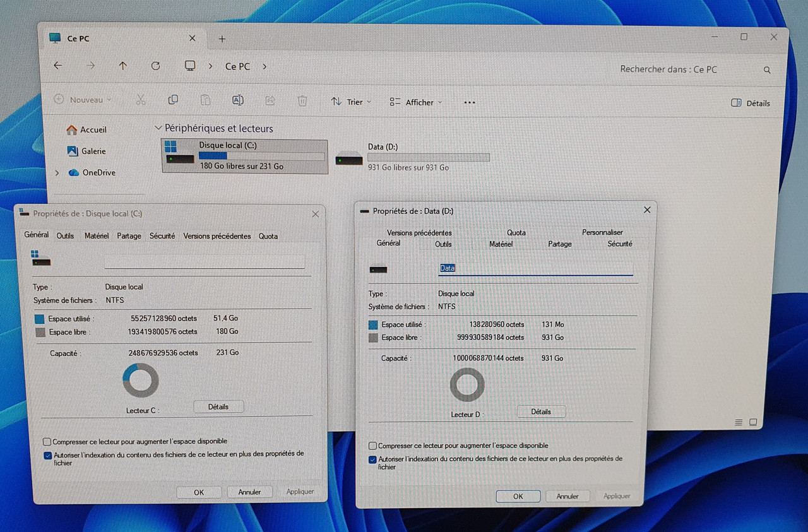The width and height of the screenshot is (808, 532).
Task: Open Sécurité tab in C: properties
Action: (162, 235)
